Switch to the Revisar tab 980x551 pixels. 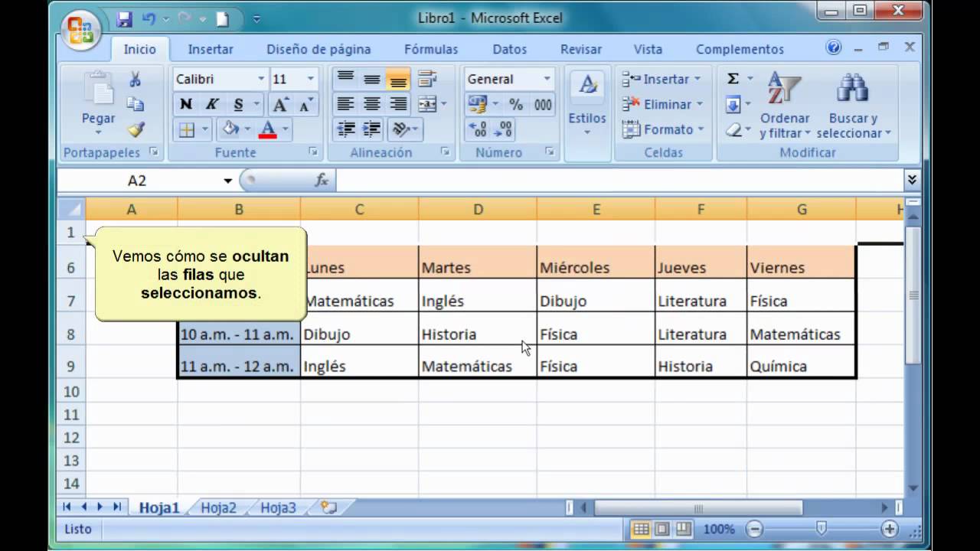[581, 49]
